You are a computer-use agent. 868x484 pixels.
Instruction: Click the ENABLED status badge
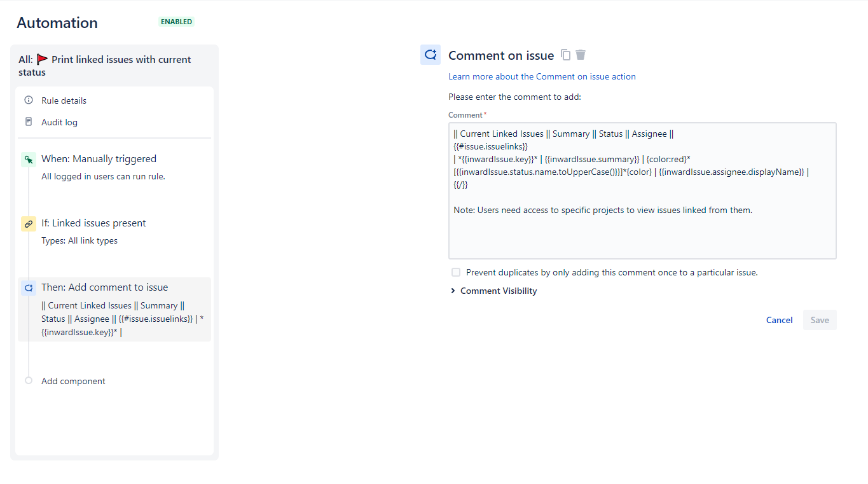pyautogui.click(x=176, y=22)
